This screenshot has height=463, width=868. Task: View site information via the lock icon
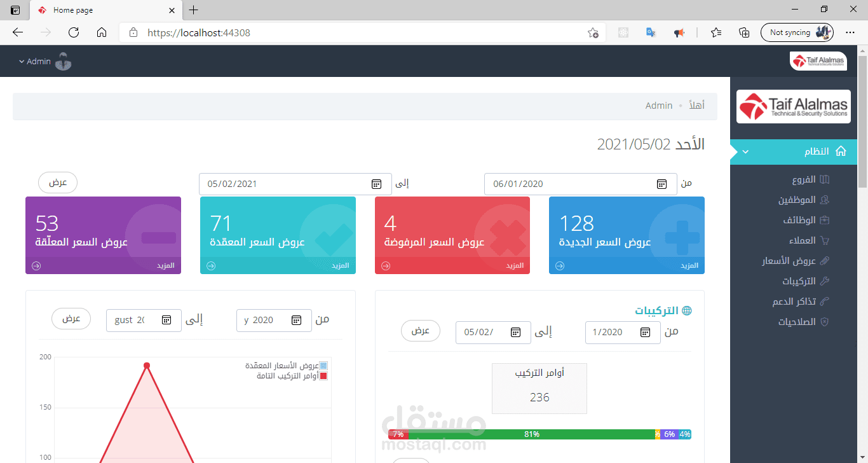[133, 32]
